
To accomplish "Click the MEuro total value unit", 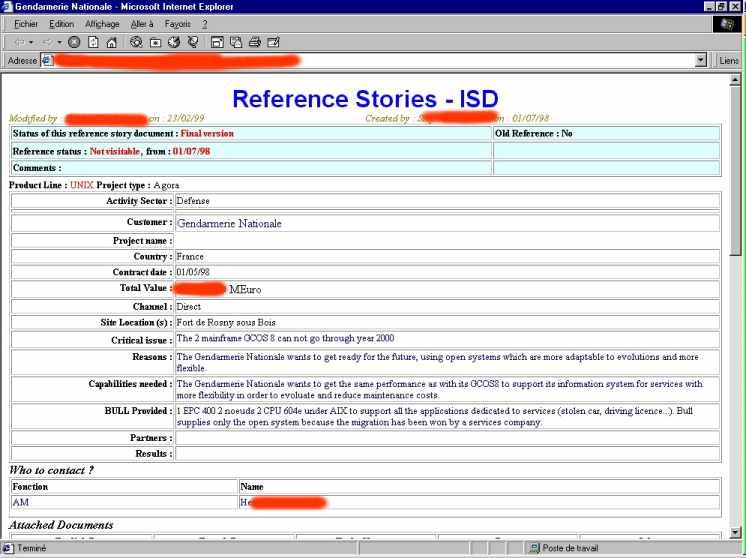I will [x=245, y=289].
